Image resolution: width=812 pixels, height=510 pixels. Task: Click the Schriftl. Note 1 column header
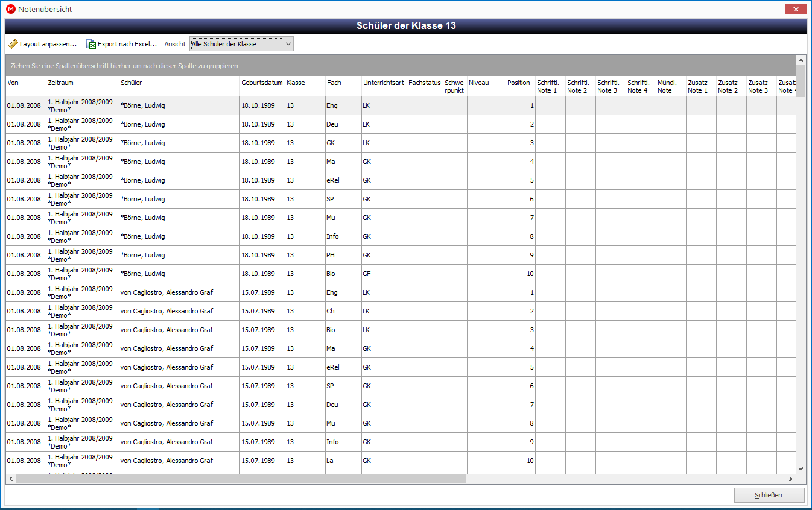[550, 86]
